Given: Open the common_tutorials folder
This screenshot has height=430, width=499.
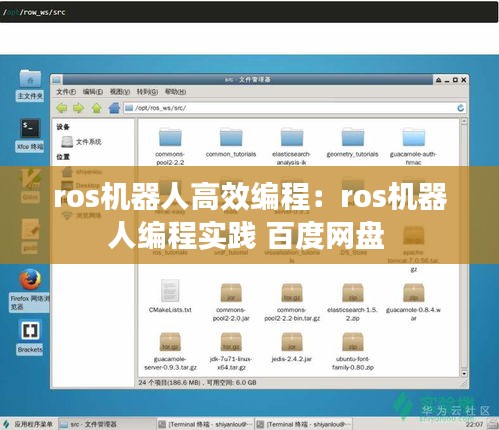Looking at the screenshot, I should point(231,143).
